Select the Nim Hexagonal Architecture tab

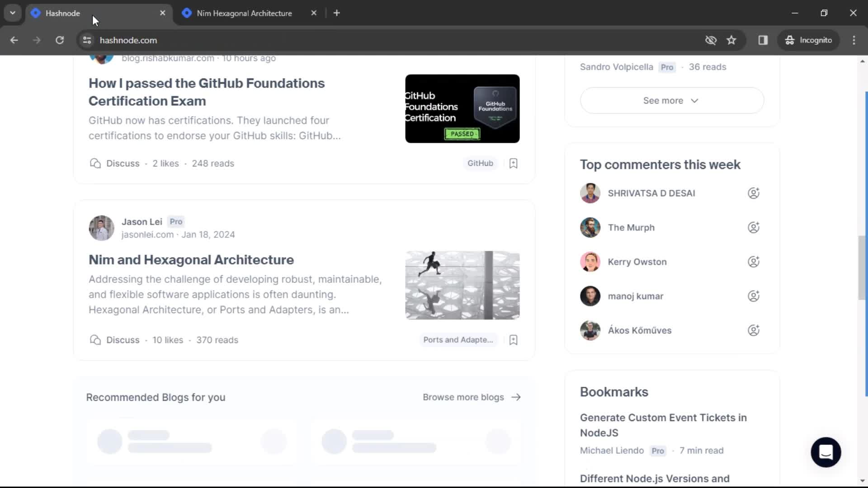coord(245,13)
